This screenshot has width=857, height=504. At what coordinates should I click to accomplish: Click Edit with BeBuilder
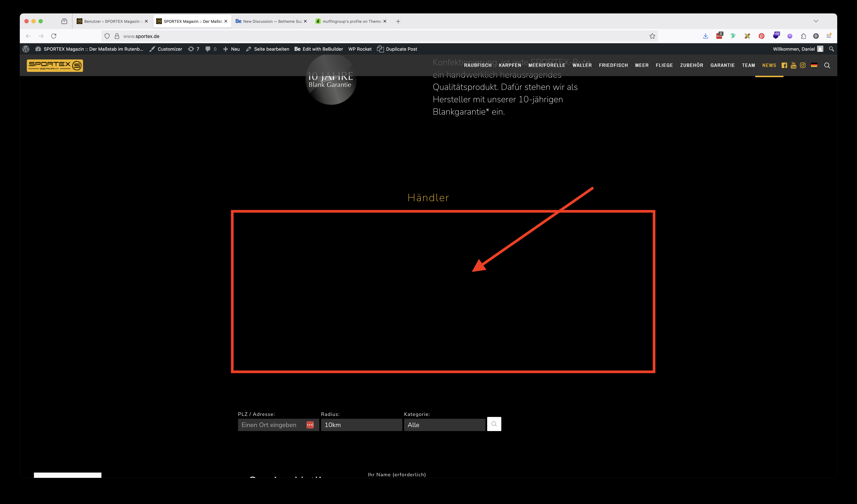[x=319, y=49]
